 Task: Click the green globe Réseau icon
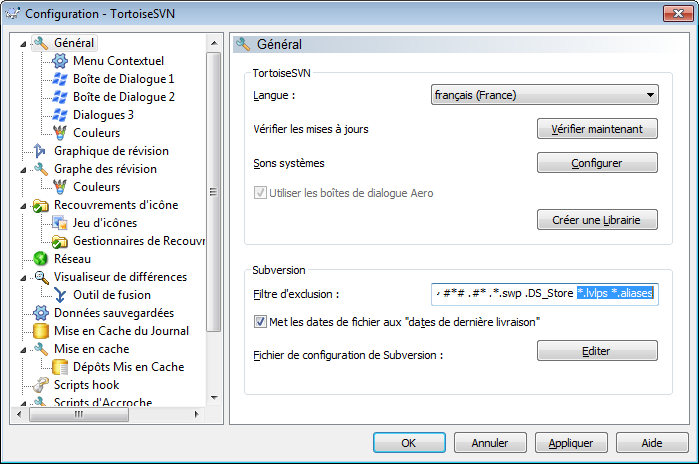41,259
